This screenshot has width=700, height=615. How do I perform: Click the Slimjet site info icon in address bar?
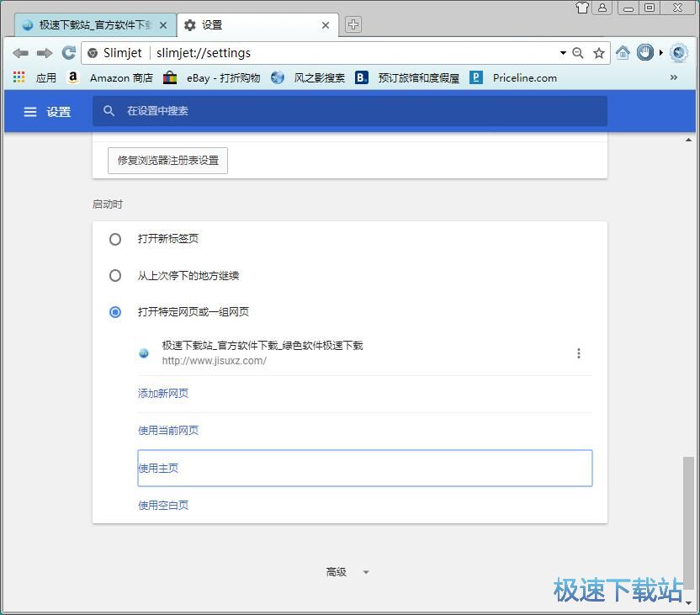[x=93, y=53]
